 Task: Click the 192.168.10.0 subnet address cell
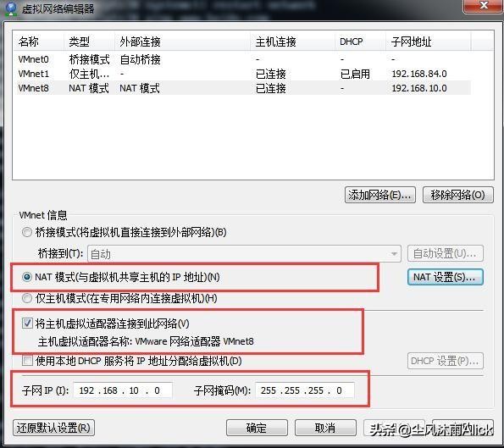[419, 88]
